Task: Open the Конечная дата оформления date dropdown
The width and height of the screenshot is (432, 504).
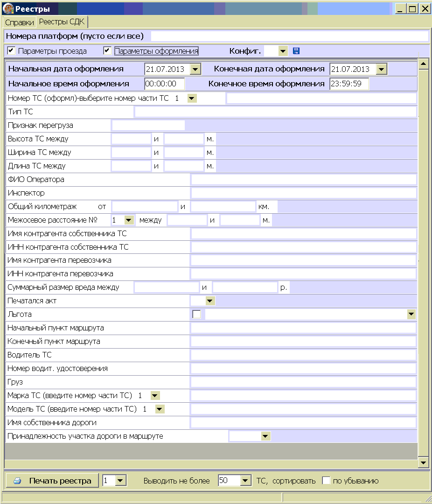Action: (381, 69)
